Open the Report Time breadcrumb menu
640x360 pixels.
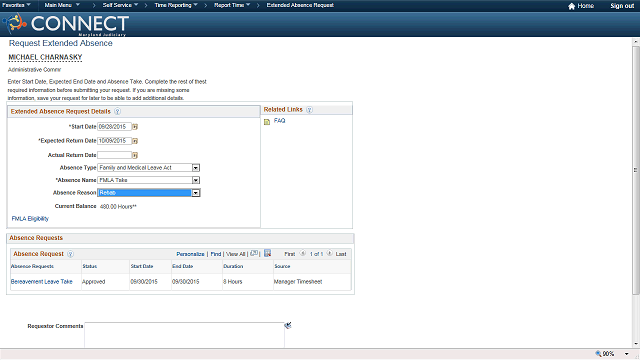(232, 5)
